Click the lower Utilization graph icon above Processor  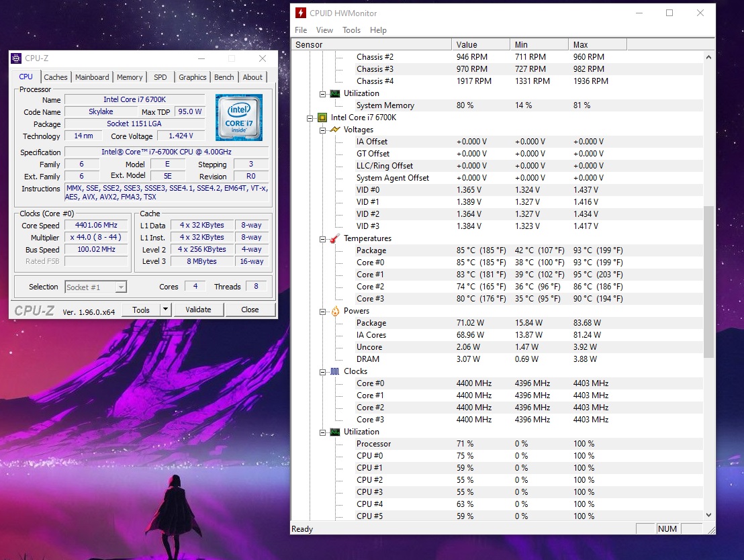335,432
